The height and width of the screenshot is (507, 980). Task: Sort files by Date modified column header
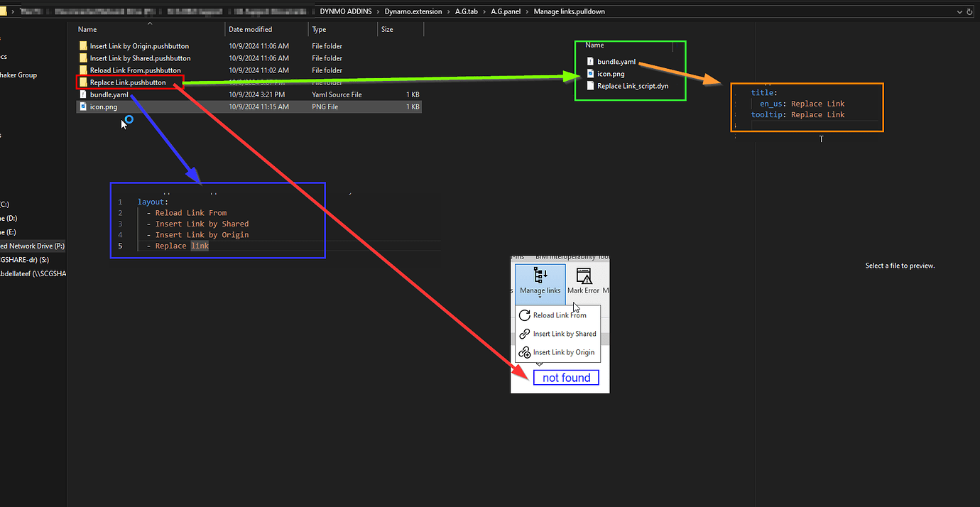(x=250, y=29)
